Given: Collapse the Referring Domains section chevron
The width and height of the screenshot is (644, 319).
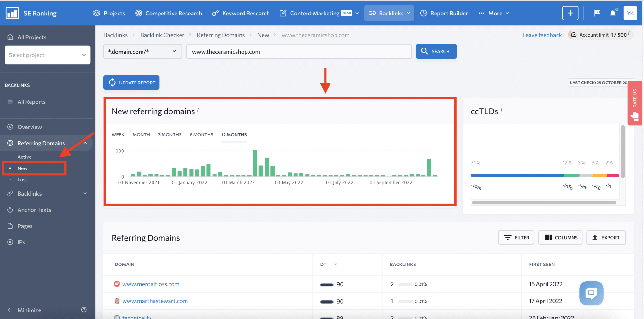Looking at the screenshot, I should (x=85, y=143).
